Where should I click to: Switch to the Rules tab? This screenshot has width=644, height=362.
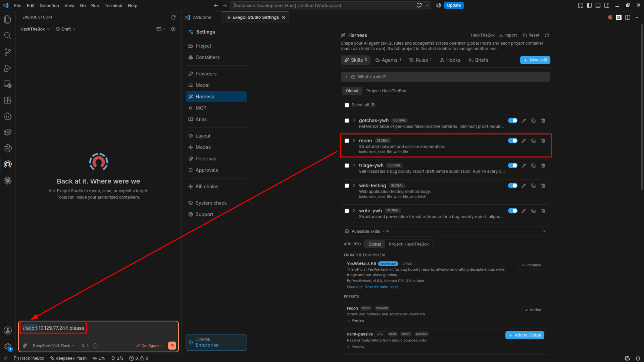coord(420,60)
